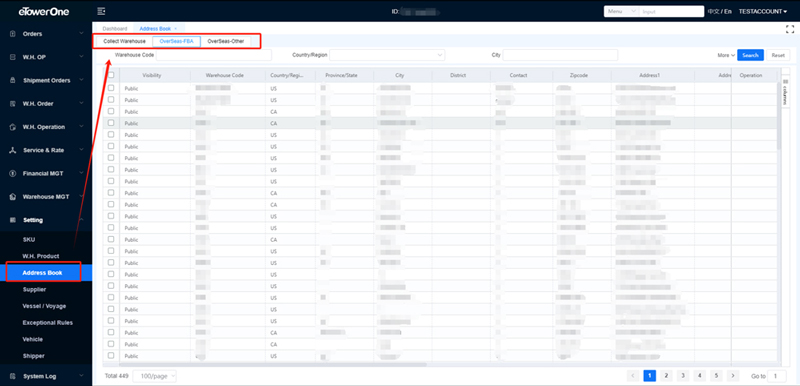Screen dimensions: 800x386
Task: Collapse sidebar with the hamburger icon
Action: pos(101,11)
